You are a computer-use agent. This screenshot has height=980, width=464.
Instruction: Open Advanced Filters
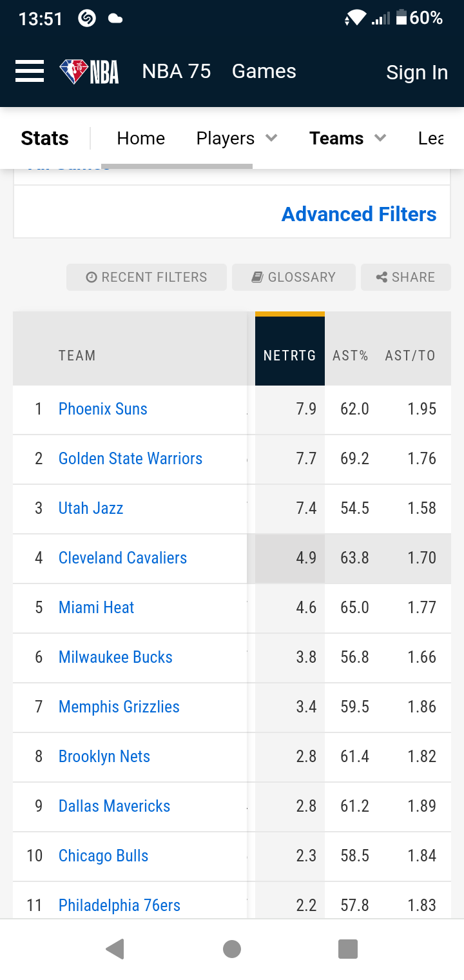coord(359,214)
